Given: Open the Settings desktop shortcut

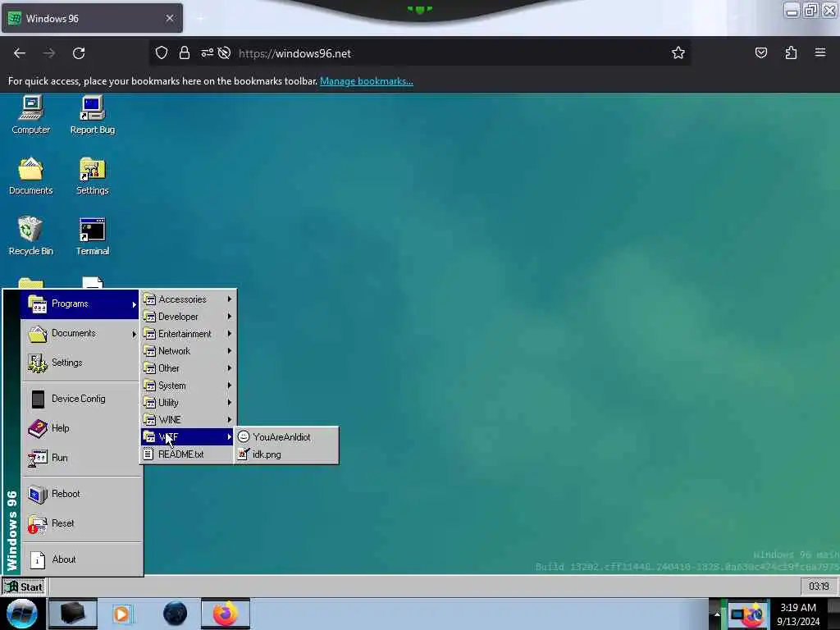Looking at the screenshot, I should (92, 176).
